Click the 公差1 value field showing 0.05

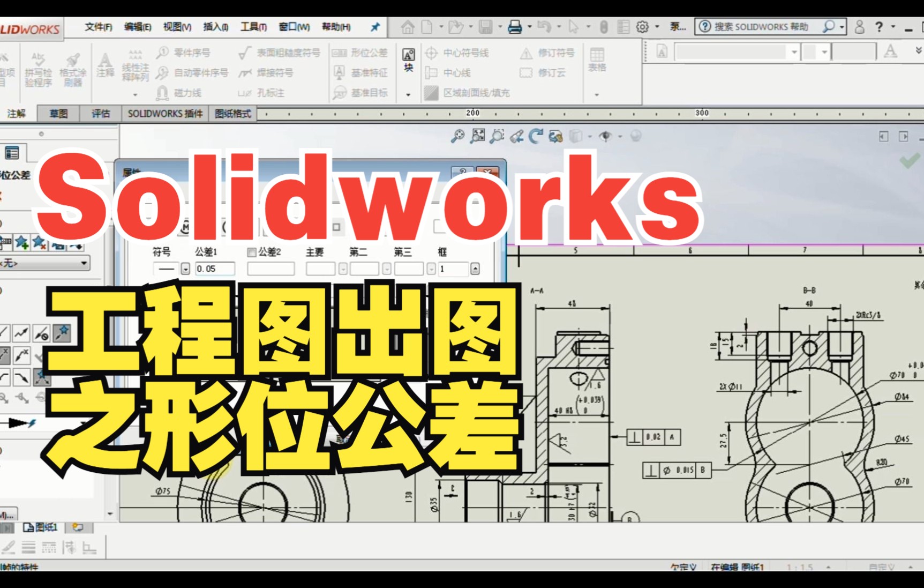(x=214, y=269)
